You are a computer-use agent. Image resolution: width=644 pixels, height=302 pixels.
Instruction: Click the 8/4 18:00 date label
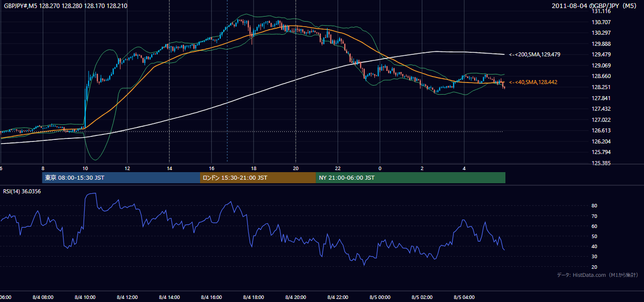coord(253,297)
